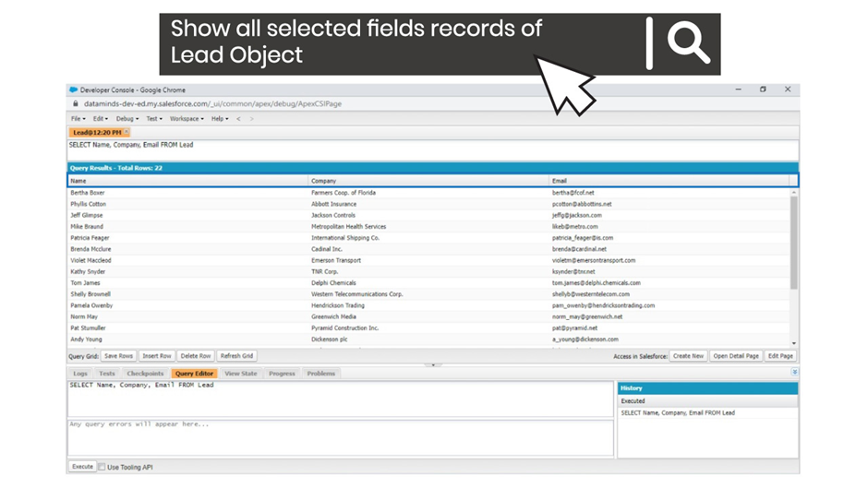Click the search magnifier icon in the banner
Viewport: 868px width, 488px height.
click(688, 43)
